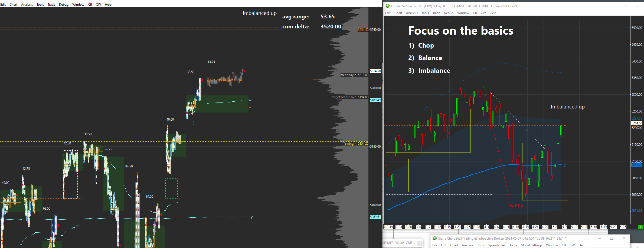Open Window menu in the TPO profile chart window

point(78,5)
